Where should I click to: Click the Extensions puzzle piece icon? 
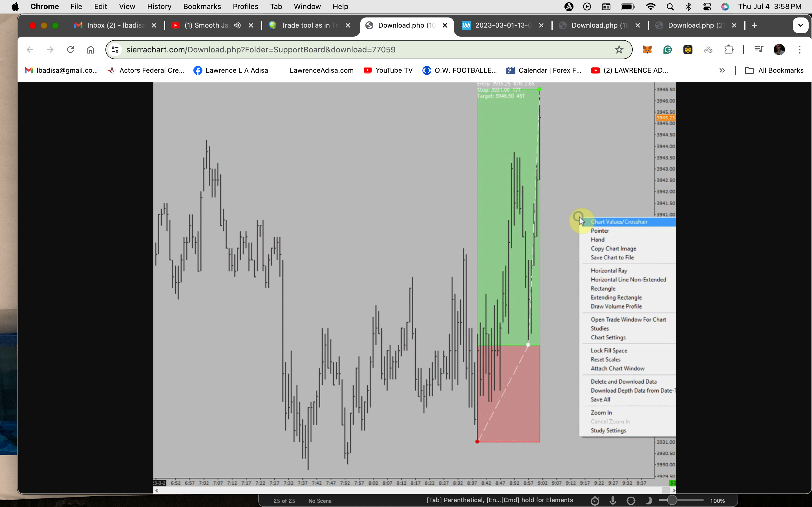[729, 50]
